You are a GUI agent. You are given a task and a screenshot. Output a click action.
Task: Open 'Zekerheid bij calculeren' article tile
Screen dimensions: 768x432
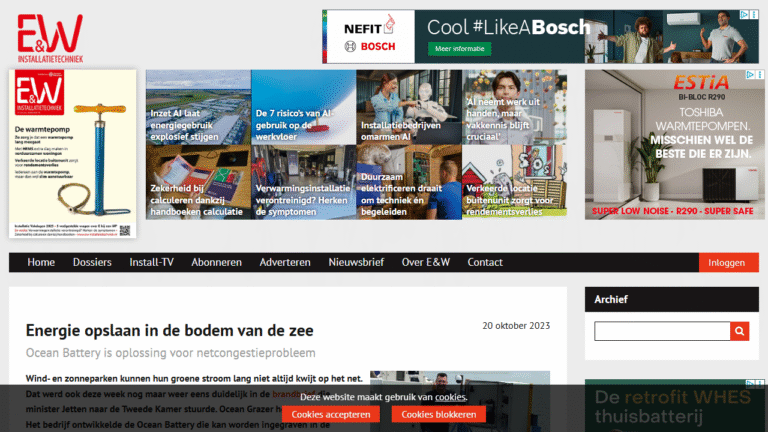click(198, 181)
